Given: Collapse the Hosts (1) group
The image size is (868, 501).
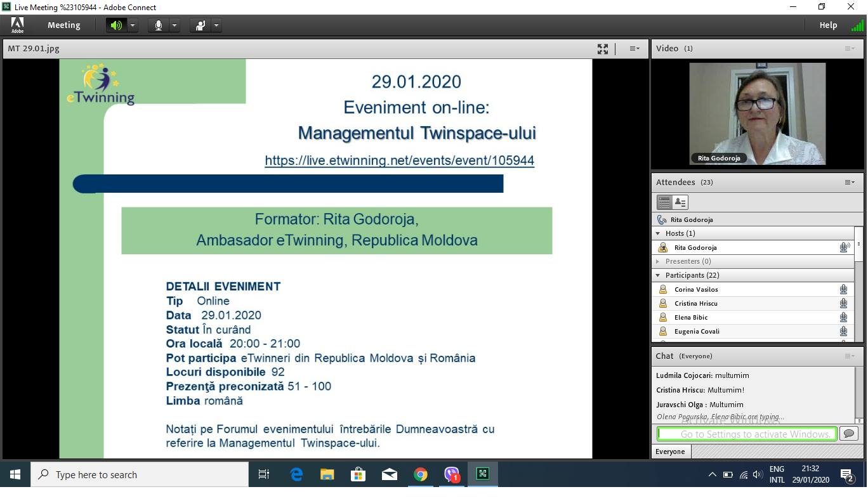Looking at the screenshot, I should (658, 233).
